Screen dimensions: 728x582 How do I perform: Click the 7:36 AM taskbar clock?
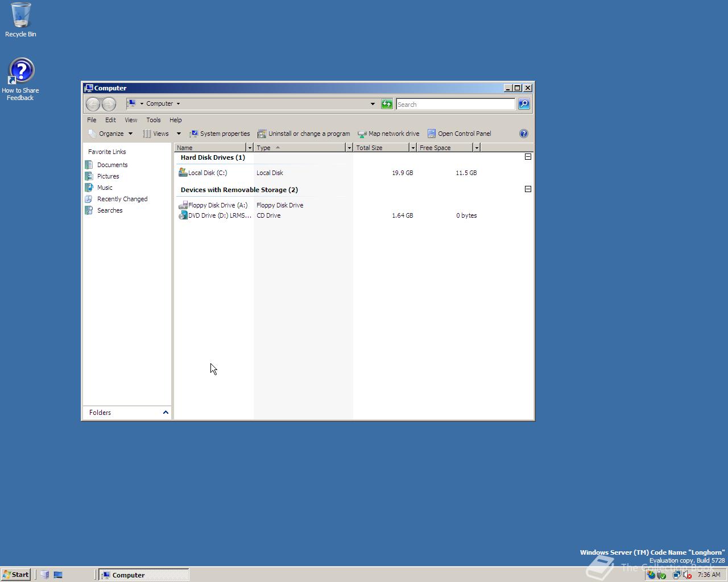709,575
